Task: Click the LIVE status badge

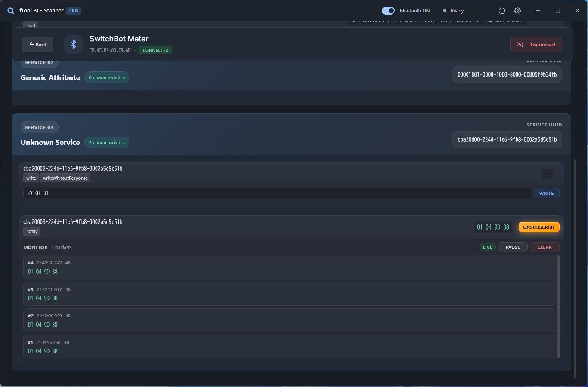Action: 487,247
